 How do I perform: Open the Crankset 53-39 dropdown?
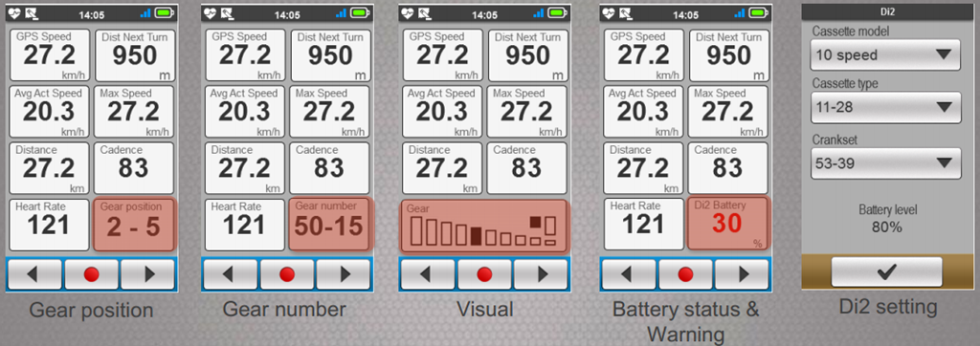[x=885, y=163]
